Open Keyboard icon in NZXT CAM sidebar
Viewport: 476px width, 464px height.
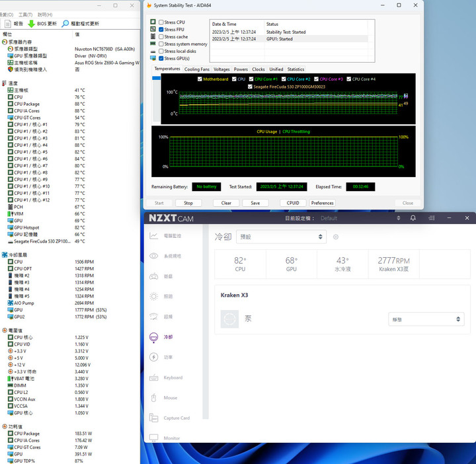[153, 377]
